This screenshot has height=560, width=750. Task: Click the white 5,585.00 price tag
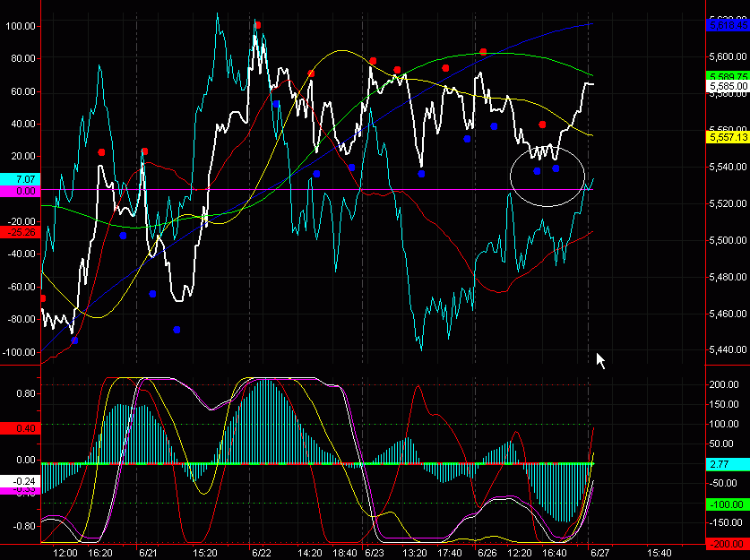click(728, 86)
